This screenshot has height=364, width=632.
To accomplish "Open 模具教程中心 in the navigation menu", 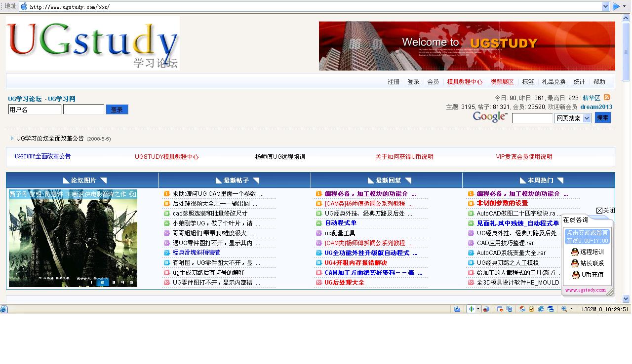I will click(x=465, y=82).
